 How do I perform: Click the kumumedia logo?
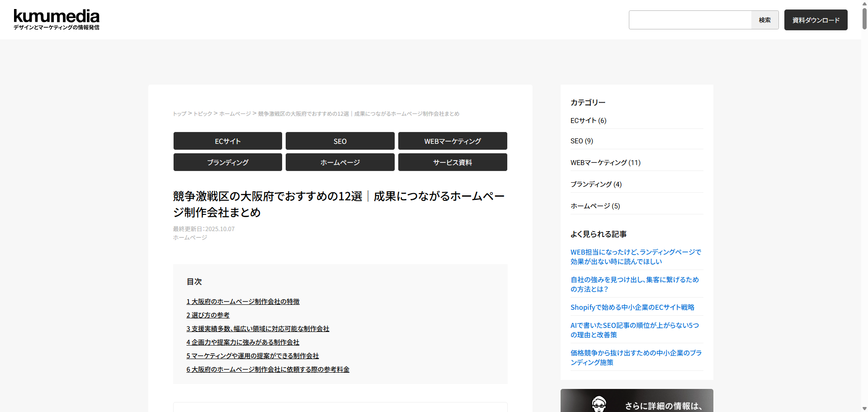tap(57, 20)
